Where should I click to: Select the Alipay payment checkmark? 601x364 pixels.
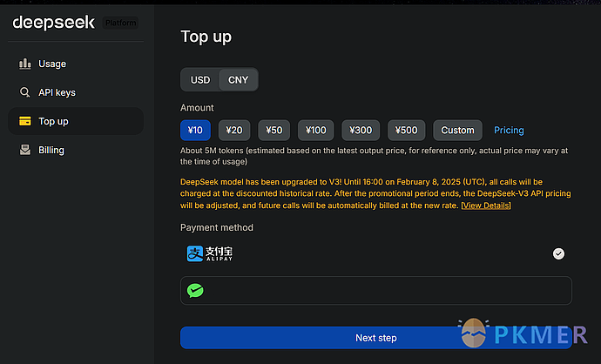point(558,253)
